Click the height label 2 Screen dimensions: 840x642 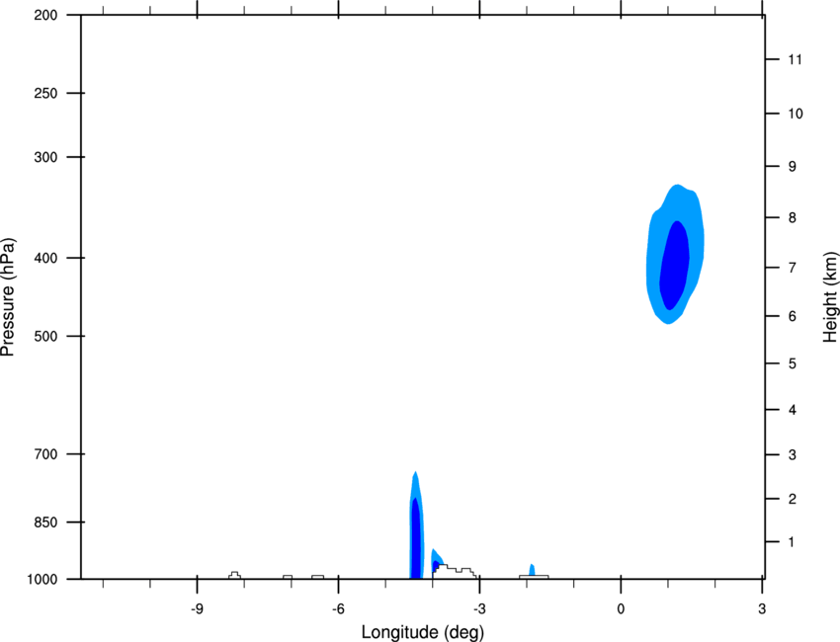tap(792, 499)
